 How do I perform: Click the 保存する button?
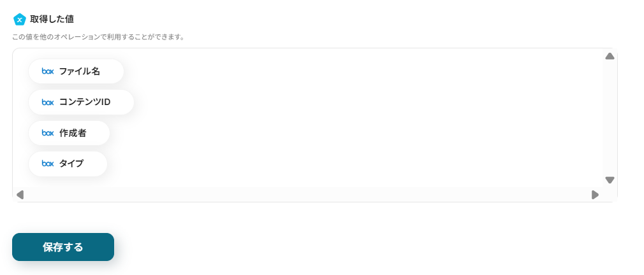point(63,247)
